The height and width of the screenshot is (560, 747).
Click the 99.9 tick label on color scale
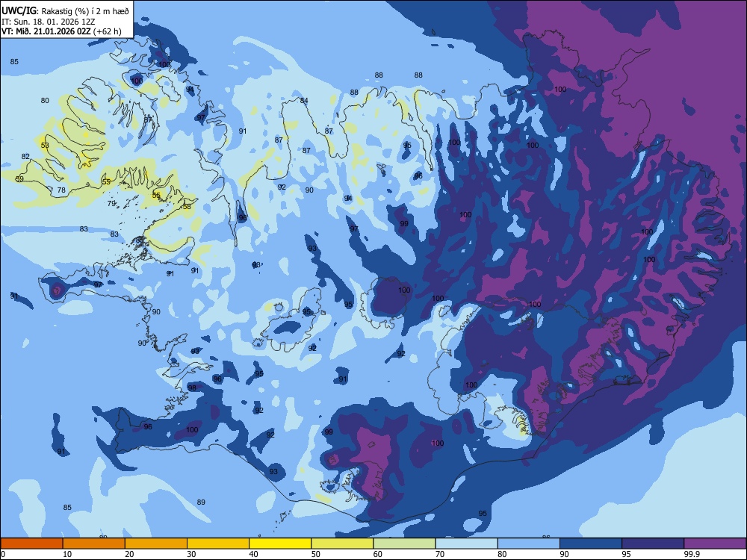[x=692, y=554]
